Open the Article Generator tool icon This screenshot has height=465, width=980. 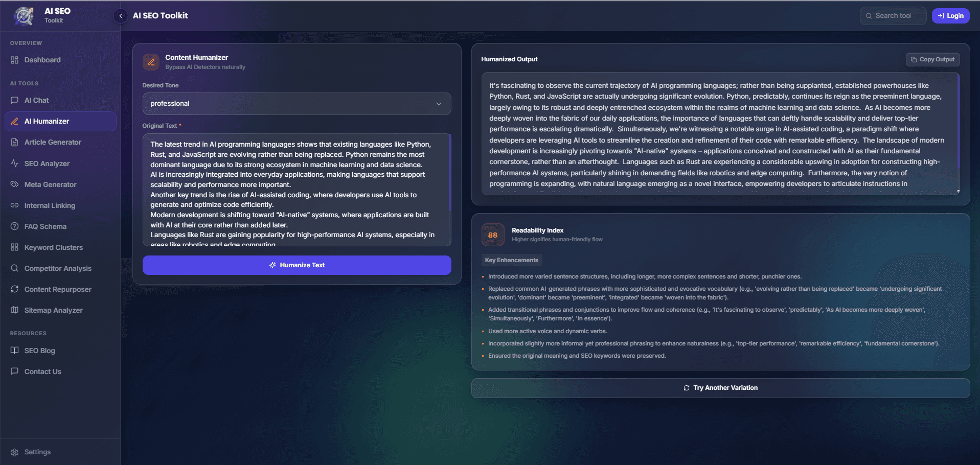click(15, 142)
